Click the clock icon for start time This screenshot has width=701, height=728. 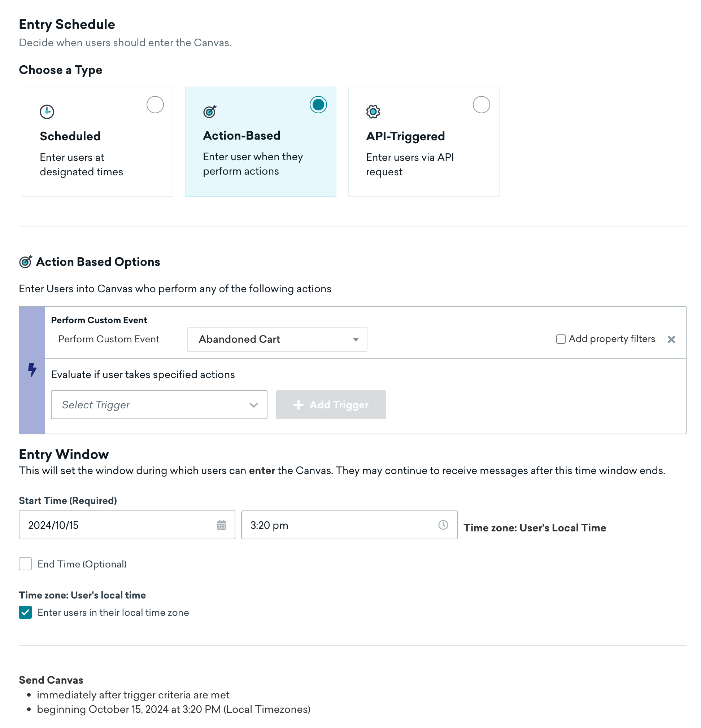click(x=444, y=525)
